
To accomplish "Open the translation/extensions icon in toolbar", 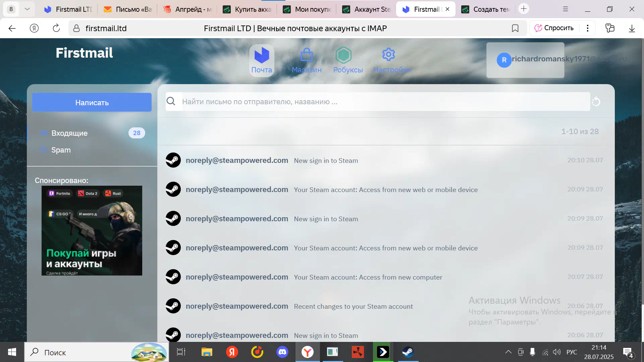I will point(610,28).
